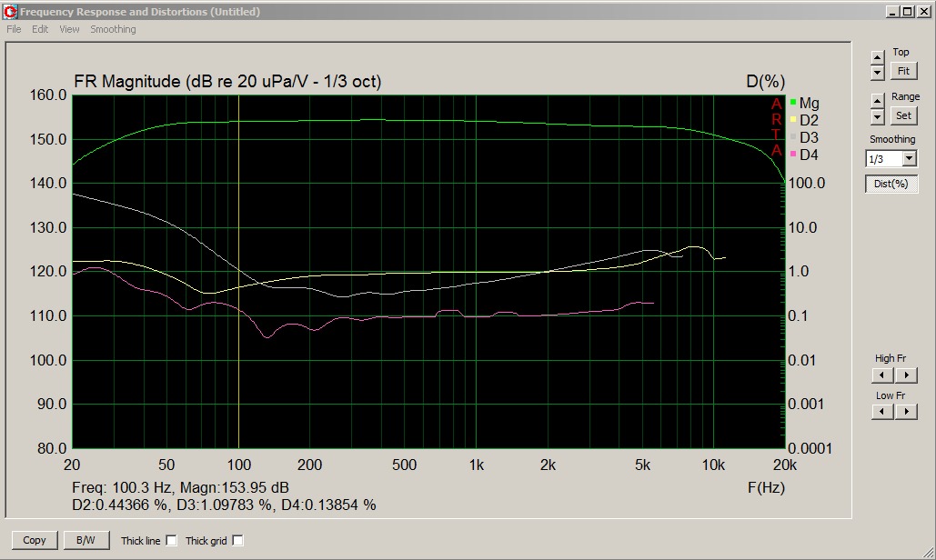This screenshot has height=560, width=936.
Task: Maximize the Frequency Response window
Action: click(x=907, y=11)
